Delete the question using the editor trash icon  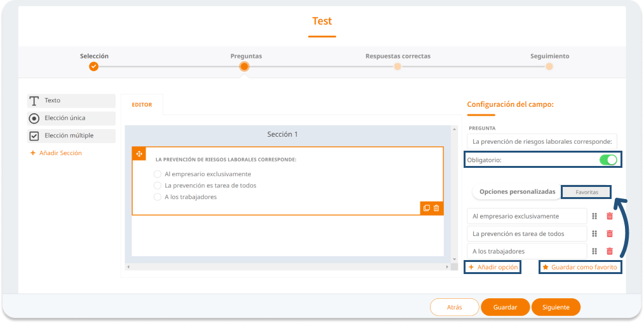coord(436,208)
